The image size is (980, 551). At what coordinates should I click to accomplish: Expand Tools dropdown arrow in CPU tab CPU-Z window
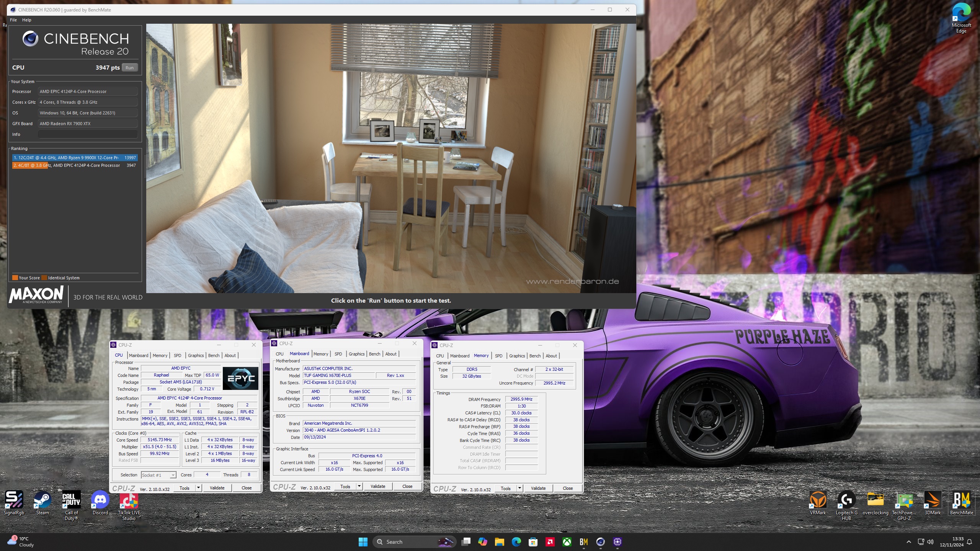(x=198, y=487)
